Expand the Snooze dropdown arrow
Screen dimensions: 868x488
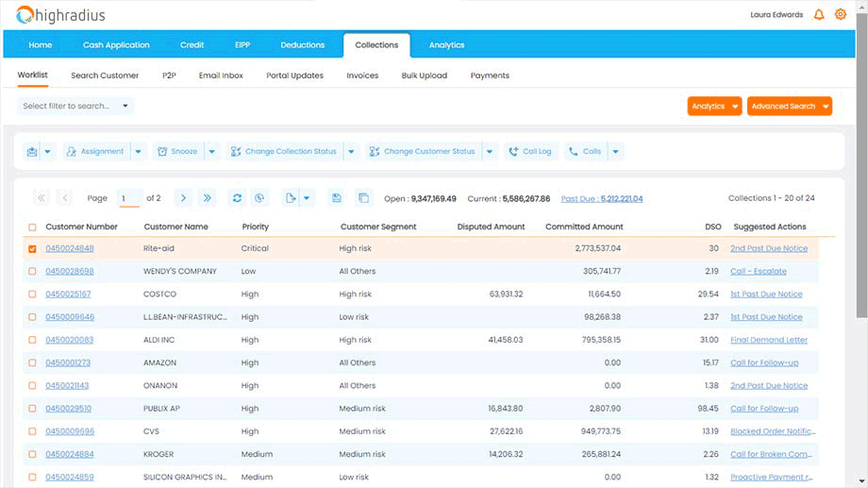pyautogui.click(x=211, y=152)
